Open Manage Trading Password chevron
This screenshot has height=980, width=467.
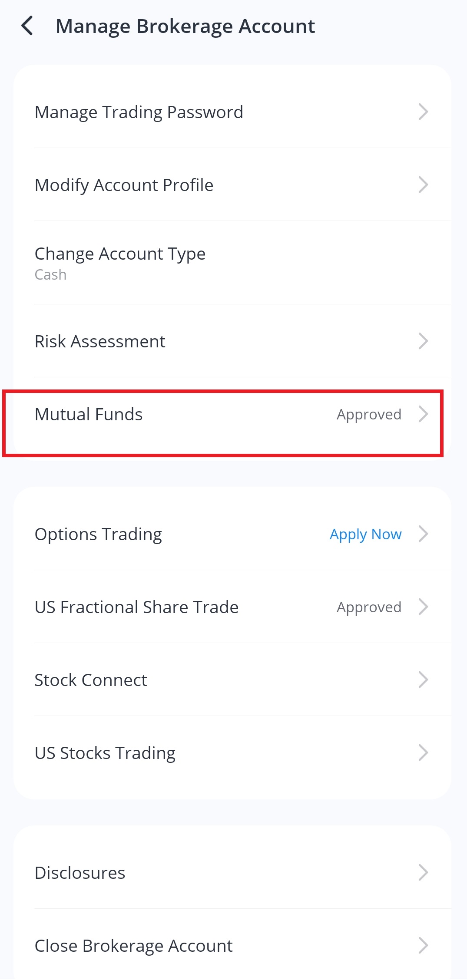click(423, 112)
